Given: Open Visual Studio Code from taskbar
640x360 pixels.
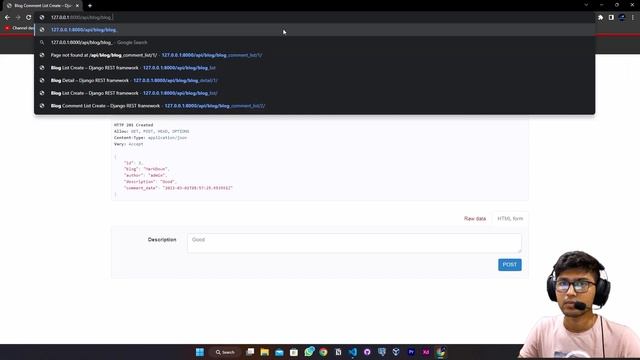Looking at the screenshot, I should pyautogui.click(x=353, y=352).
